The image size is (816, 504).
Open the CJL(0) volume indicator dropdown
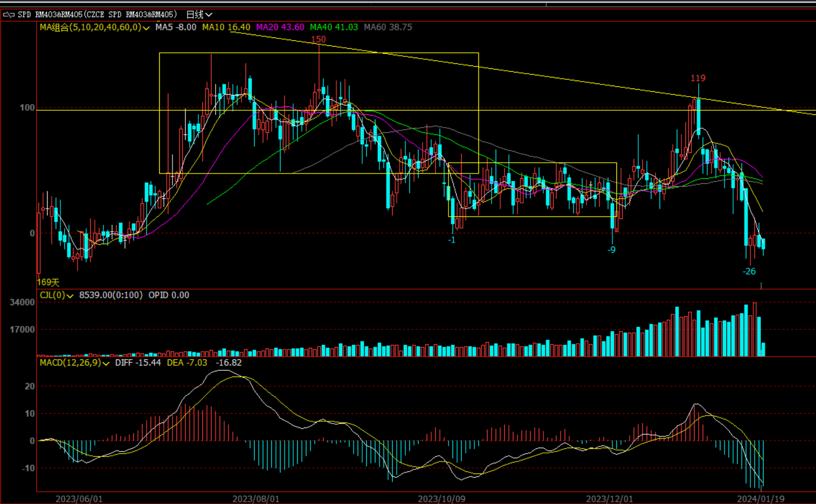[70, 295]
